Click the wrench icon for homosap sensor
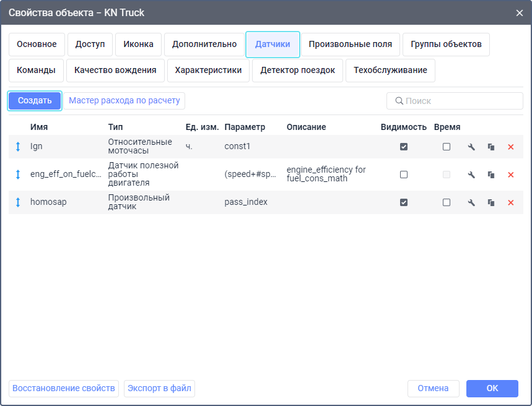The height and width of the screenshot is (406, 532). [471, 202]
